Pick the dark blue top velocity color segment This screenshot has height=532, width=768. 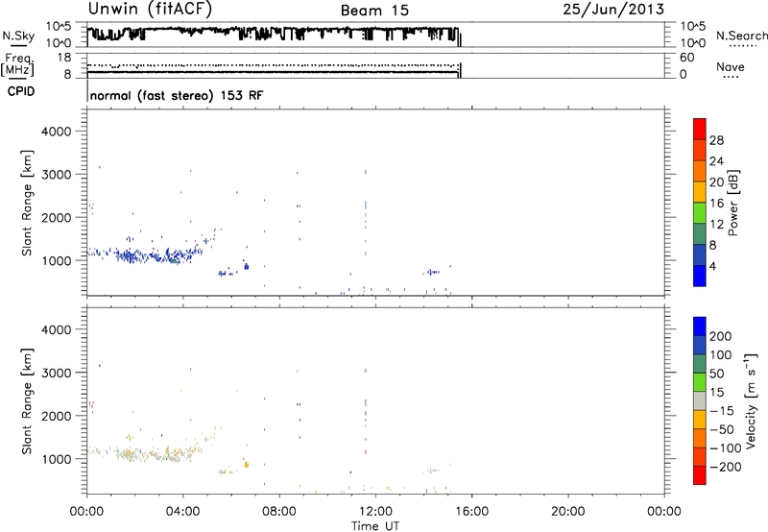[700, 326]
